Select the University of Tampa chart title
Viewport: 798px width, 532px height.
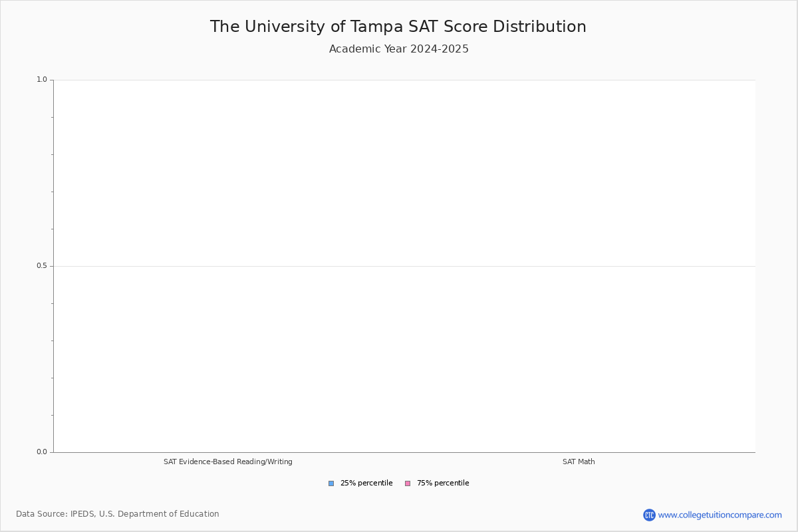pos(398,27)
